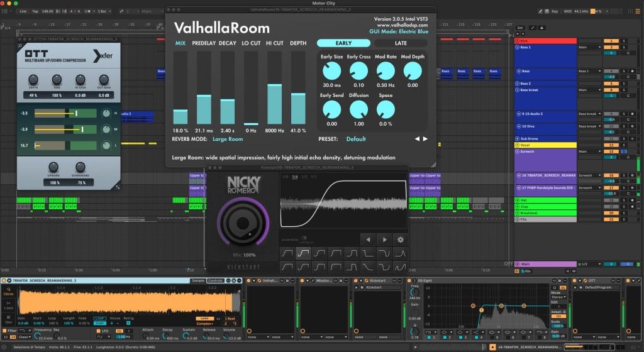
Task: Toggle the Filter on switch in Simpler
Action: pos(5,330)
